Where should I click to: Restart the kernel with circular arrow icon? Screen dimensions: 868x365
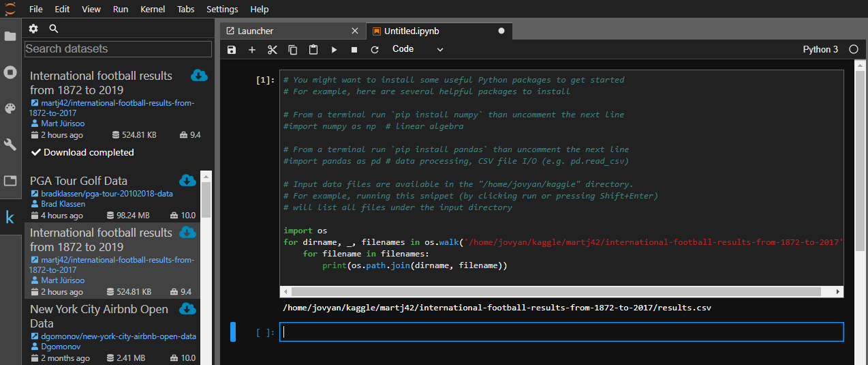tap(375, 50)
